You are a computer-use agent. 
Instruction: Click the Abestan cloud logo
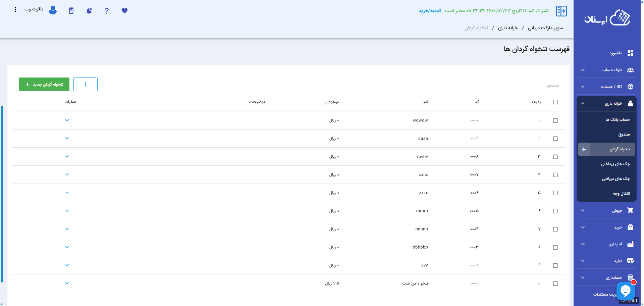[x=607, y=18]
